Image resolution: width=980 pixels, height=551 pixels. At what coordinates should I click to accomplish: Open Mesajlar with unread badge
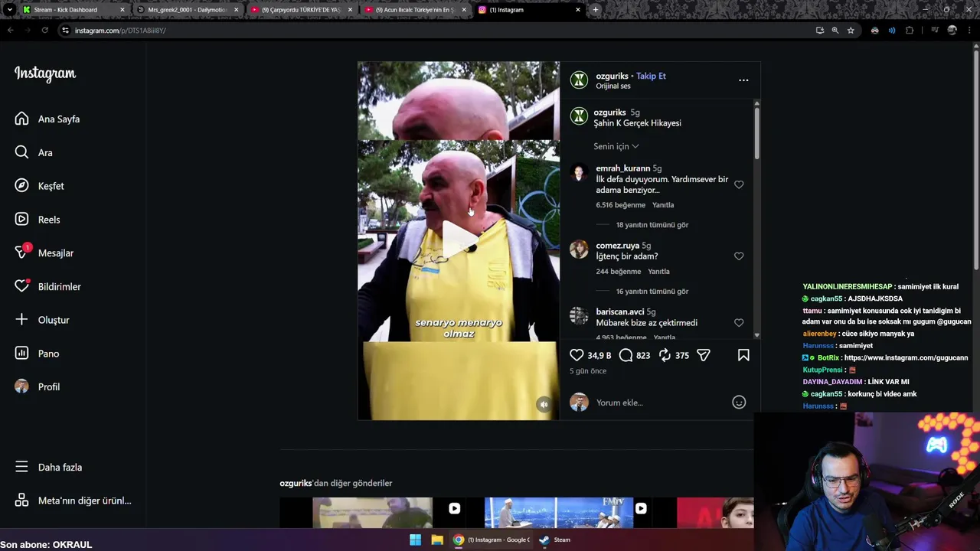pos(44,253)
